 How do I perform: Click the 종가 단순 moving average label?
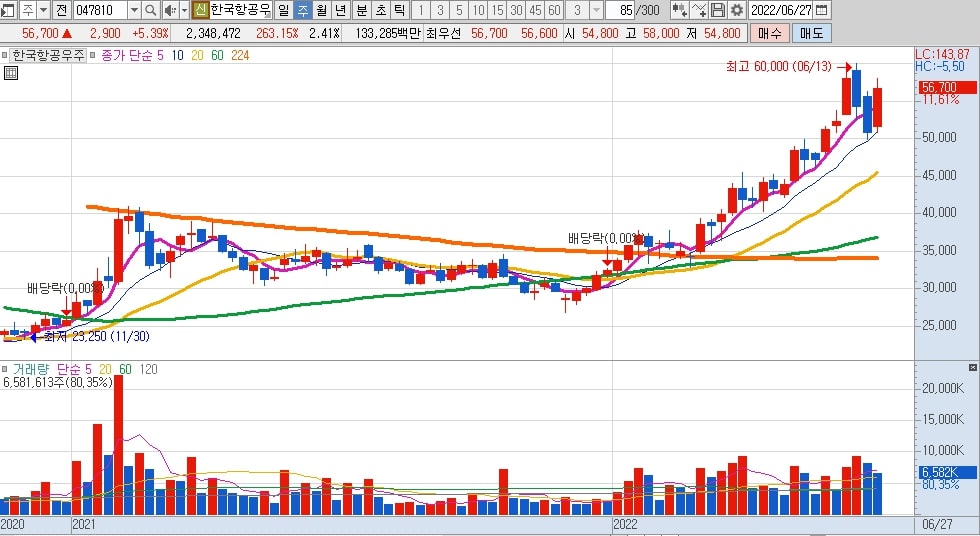tap(127, 56)
